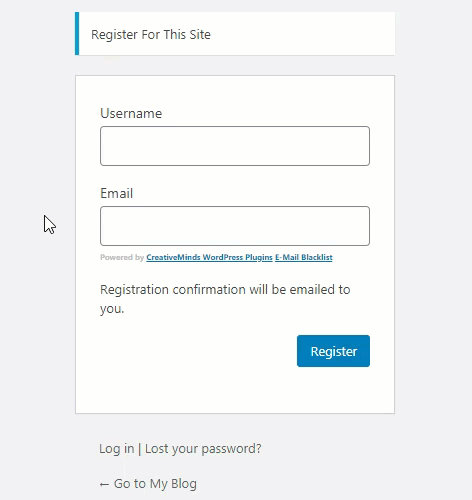
Task: Click the blue accent bar on the notice
Action: click(77, 34)
